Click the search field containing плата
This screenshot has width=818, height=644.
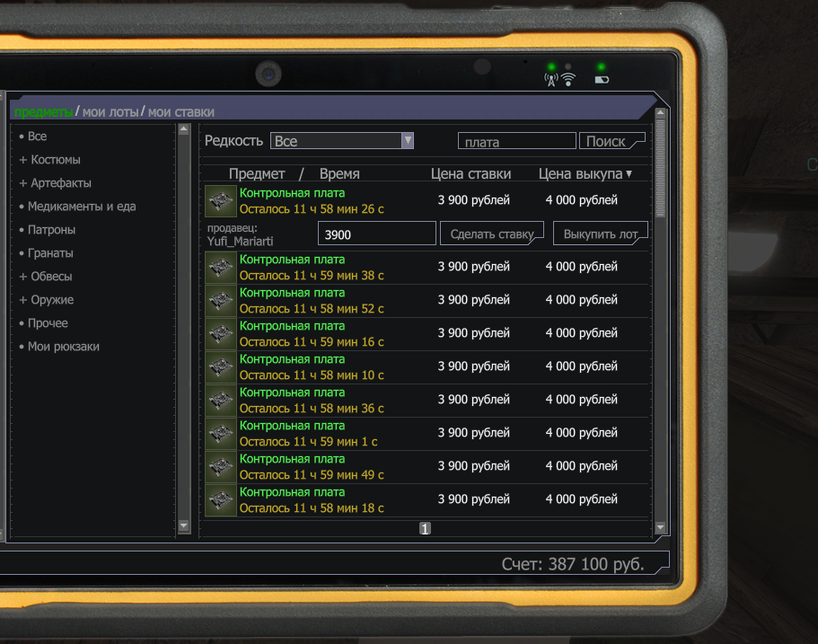pyautogui.click(x=517, y=141)
